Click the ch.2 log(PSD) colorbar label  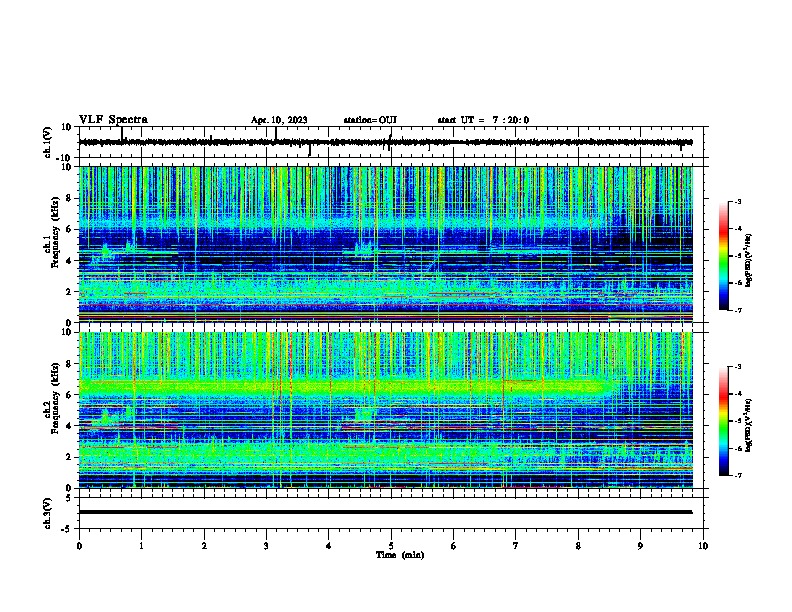tap(748, 425)
